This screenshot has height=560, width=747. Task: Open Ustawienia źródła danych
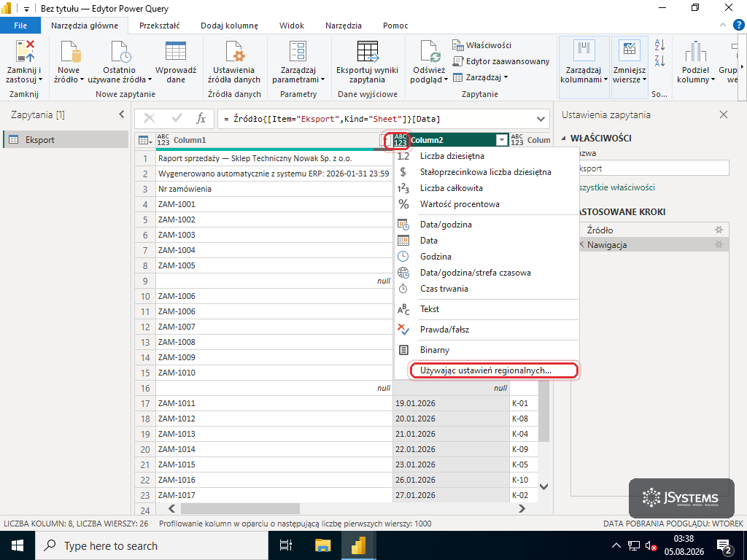pos(234,62)
